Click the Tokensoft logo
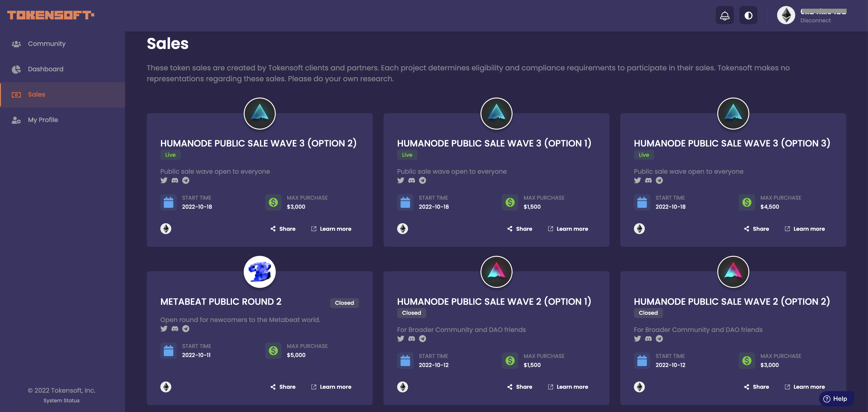868x412 pixels. (50, 15)
